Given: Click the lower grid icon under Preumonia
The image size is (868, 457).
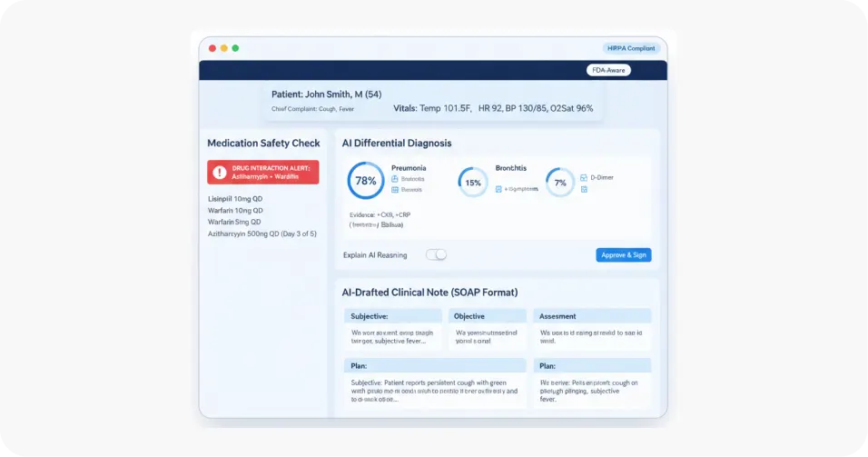Looking at the screenshot, I should pos(395,190).
